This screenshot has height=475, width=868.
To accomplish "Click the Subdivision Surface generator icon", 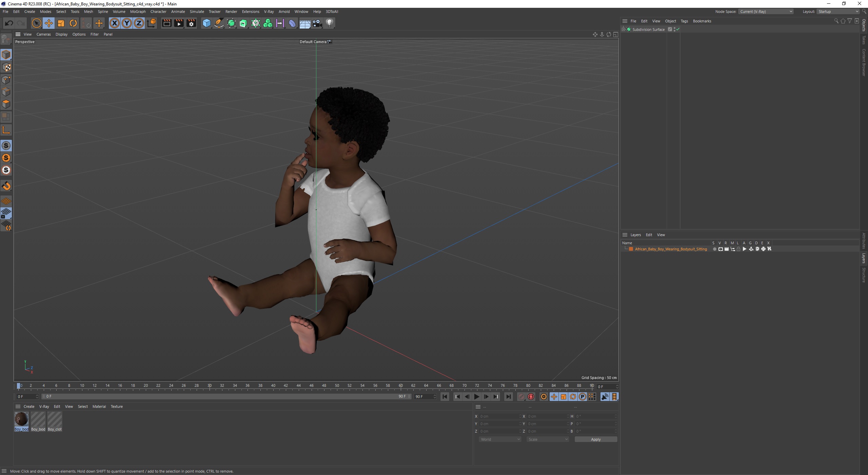I will click(x=231, y=23).
